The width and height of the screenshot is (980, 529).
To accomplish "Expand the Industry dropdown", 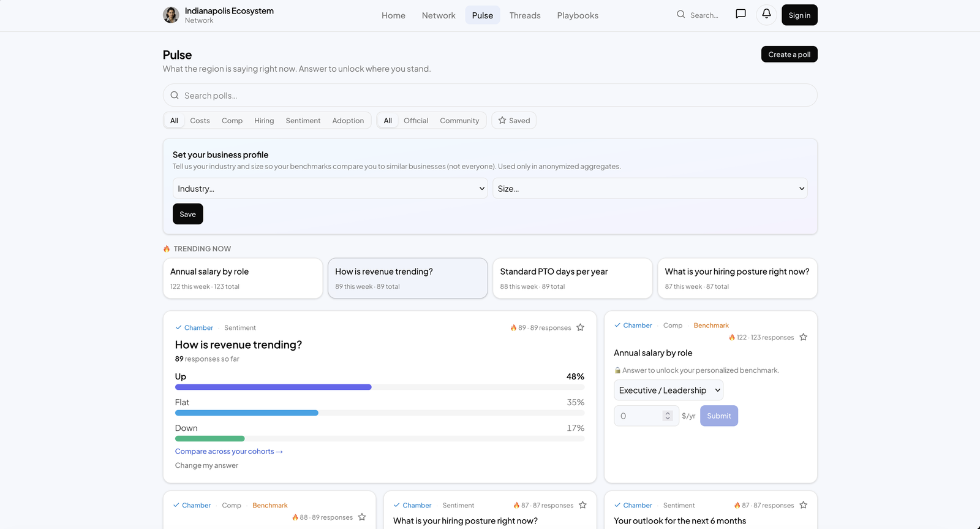I will pyautogui.click(x=330, y=189).
